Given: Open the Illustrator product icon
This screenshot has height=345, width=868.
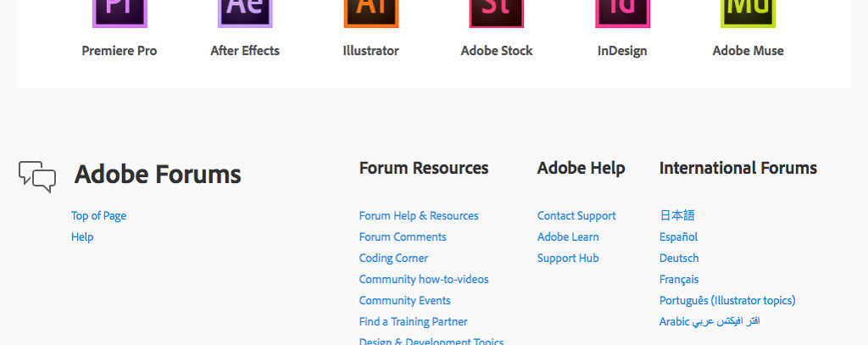Looking at the screenshot, I should click(x=371, y=14).
